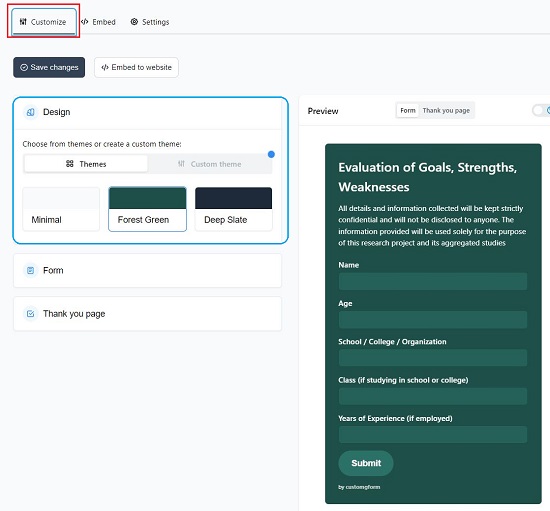Click the sliders icon beside Custom theme
Image resolution: width=550 pixels, height=511 pixels.
coord(181,164)
